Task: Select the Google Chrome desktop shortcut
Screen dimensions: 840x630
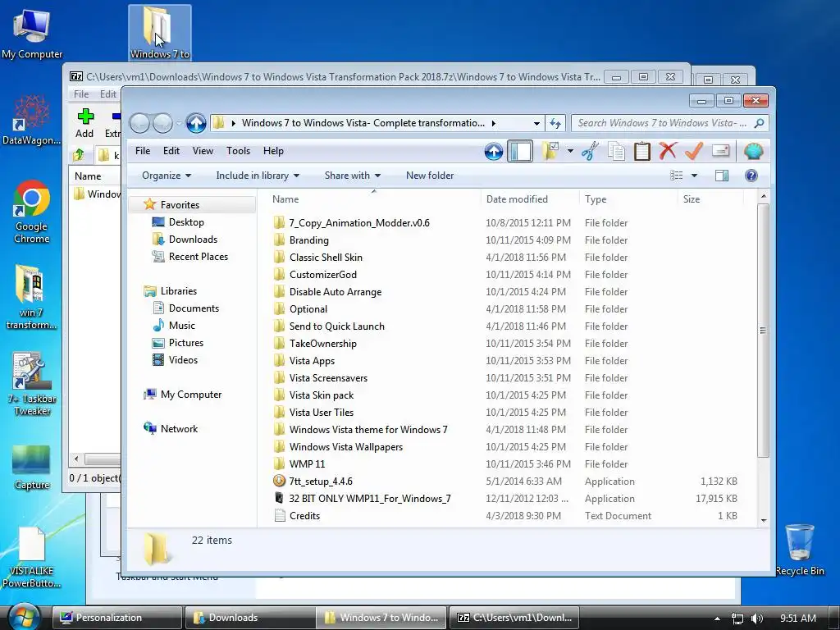Action: pyautogui.click(x=32, y=212)
